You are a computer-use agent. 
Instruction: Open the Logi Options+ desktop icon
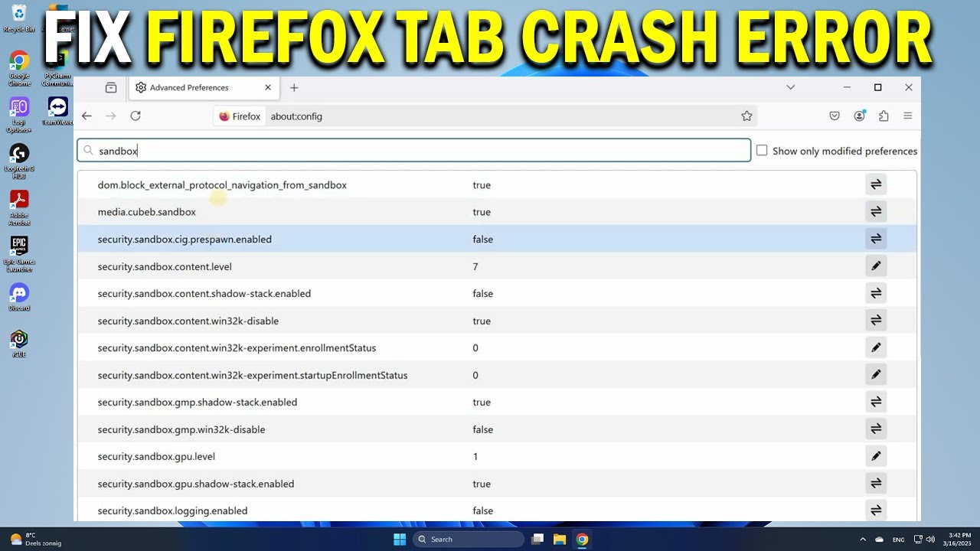(x=19, y=115)
